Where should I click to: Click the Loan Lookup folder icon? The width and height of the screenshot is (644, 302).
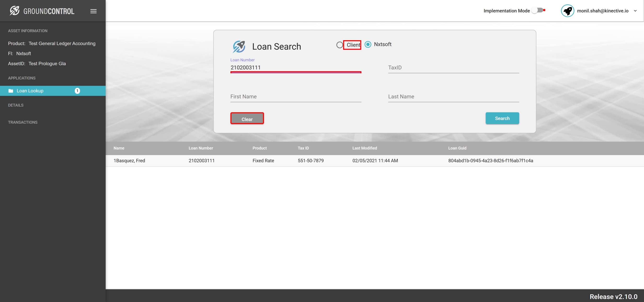11,91
